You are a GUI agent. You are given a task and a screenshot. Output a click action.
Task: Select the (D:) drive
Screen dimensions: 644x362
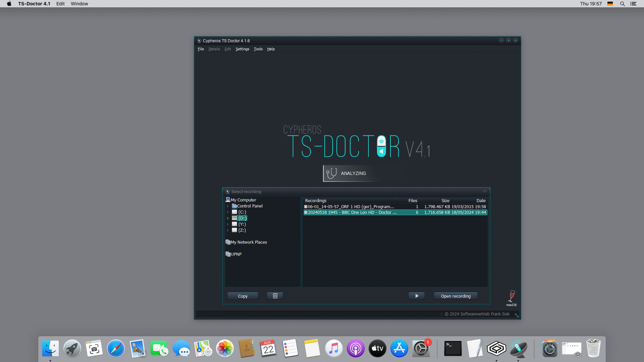[x=239, y=218]
